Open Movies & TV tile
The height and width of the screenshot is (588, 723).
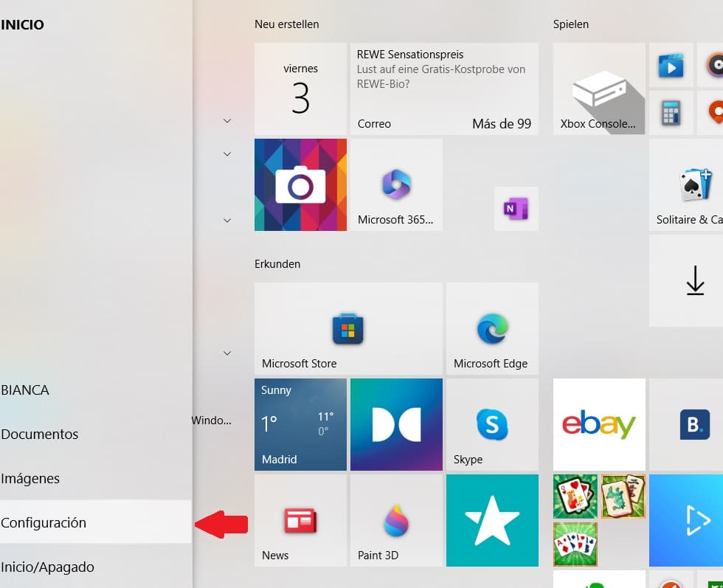(671, 66)
